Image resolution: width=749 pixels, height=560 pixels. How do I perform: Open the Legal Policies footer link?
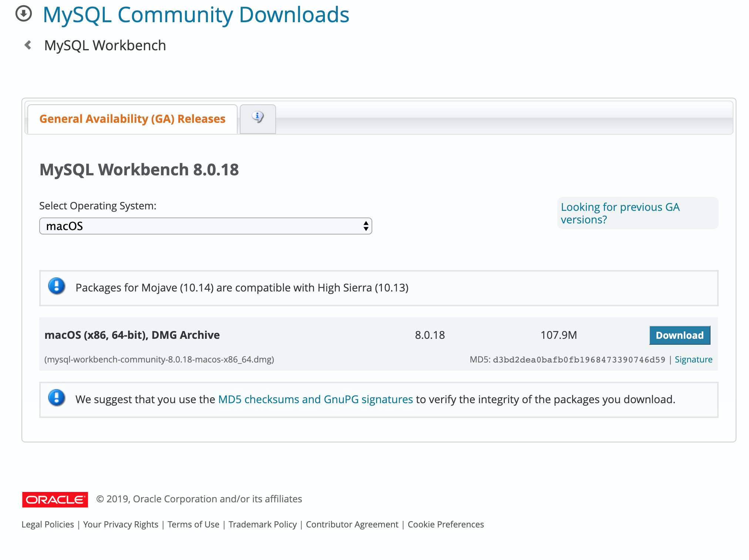[x=48, y=524]
